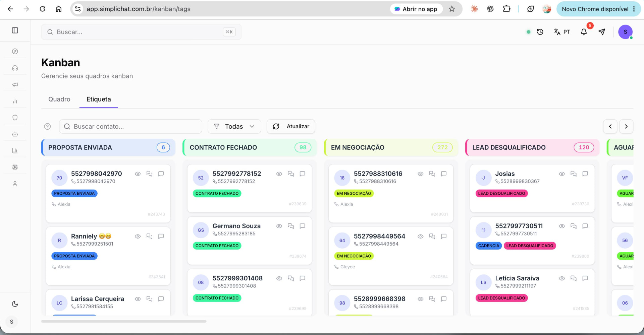This screenshot has width=644, height=335.
Task: Click blue PROPOSTA ENVIADA tag on Ranniely
Action: pos(74,256)
